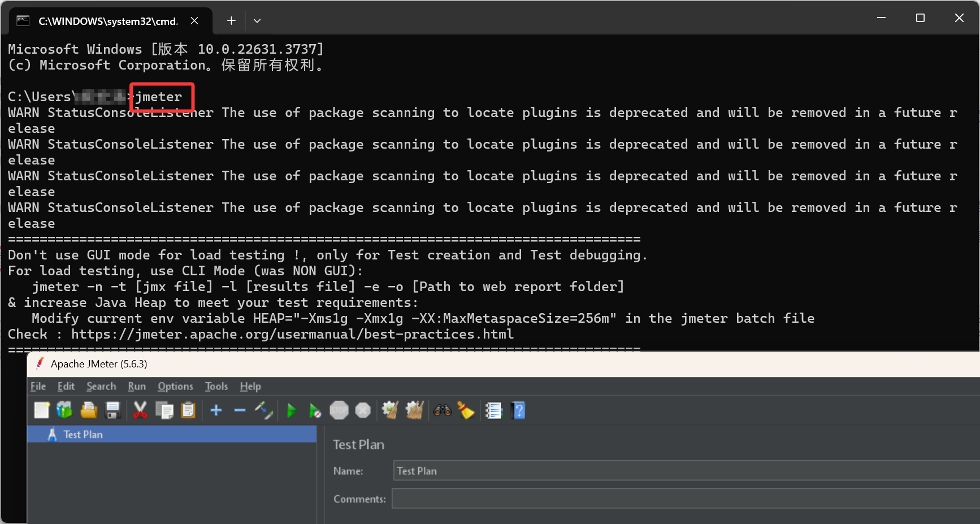
Task: Click the Help question mark icon
Action: tap(518, 410)
